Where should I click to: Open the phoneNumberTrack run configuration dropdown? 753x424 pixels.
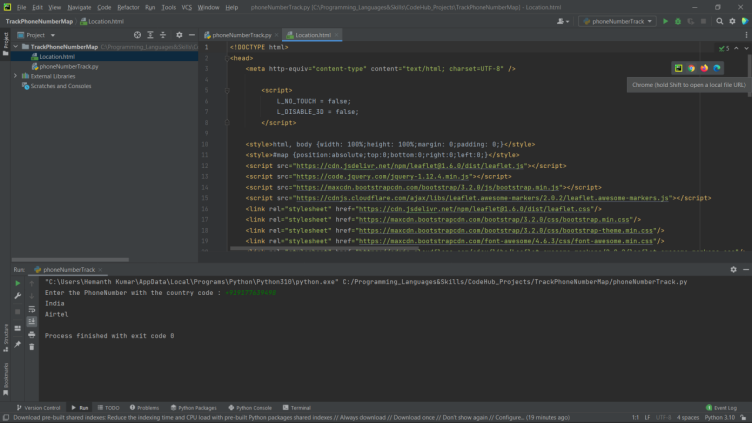[617, 21]
